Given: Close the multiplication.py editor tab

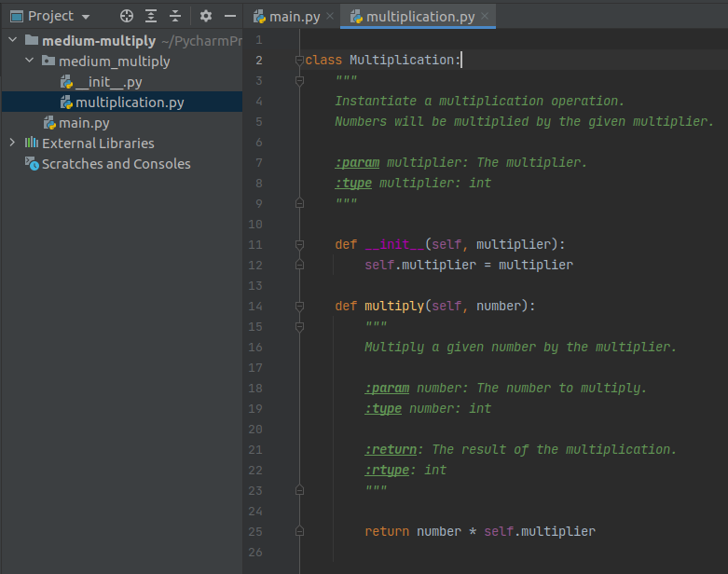Looking at the screenshot, I should pyautogui.click(x=485, y=17).
